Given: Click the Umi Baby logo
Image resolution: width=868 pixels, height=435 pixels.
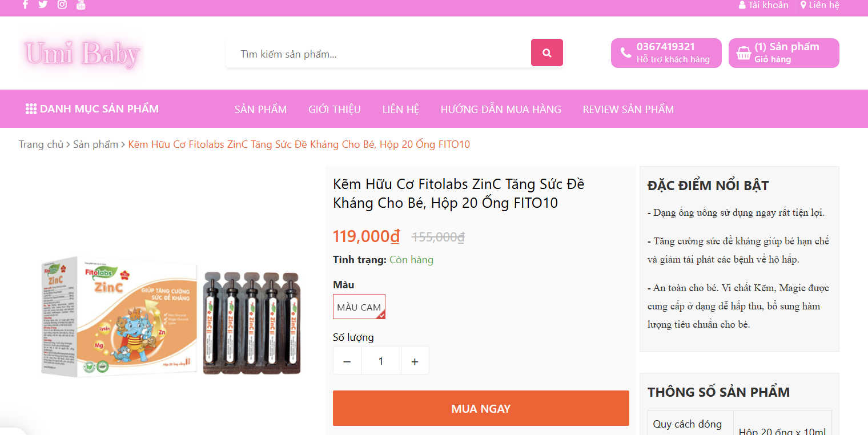Looking at the screenshot, I should [82, 54].
